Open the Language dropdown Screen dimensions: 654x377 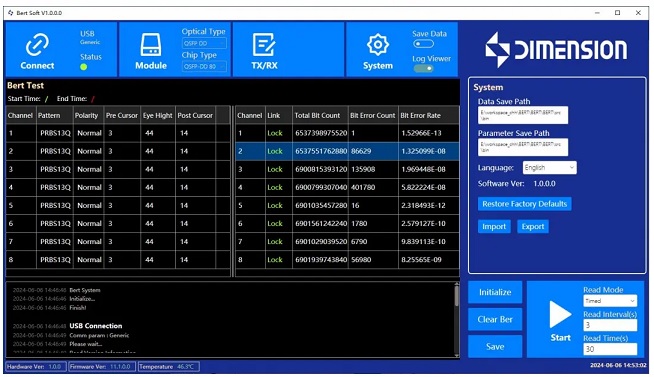coord(549,168)
